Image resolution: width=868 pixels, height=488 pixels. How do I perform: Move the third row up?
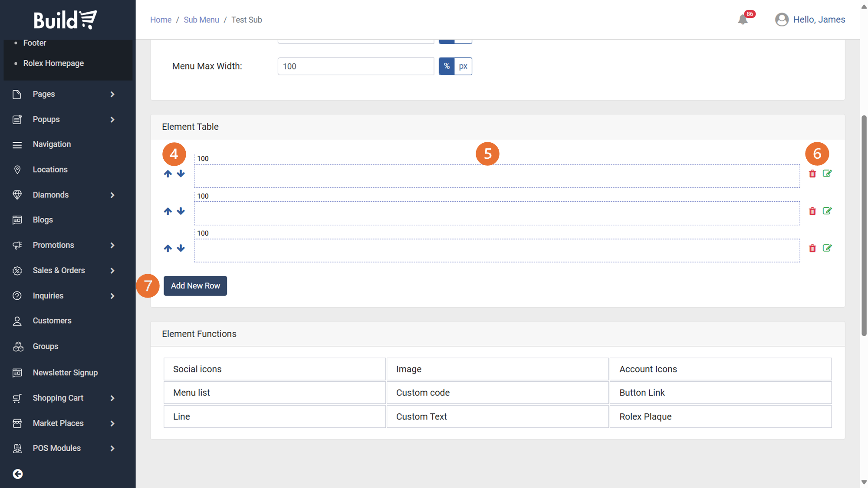(168, 248)
